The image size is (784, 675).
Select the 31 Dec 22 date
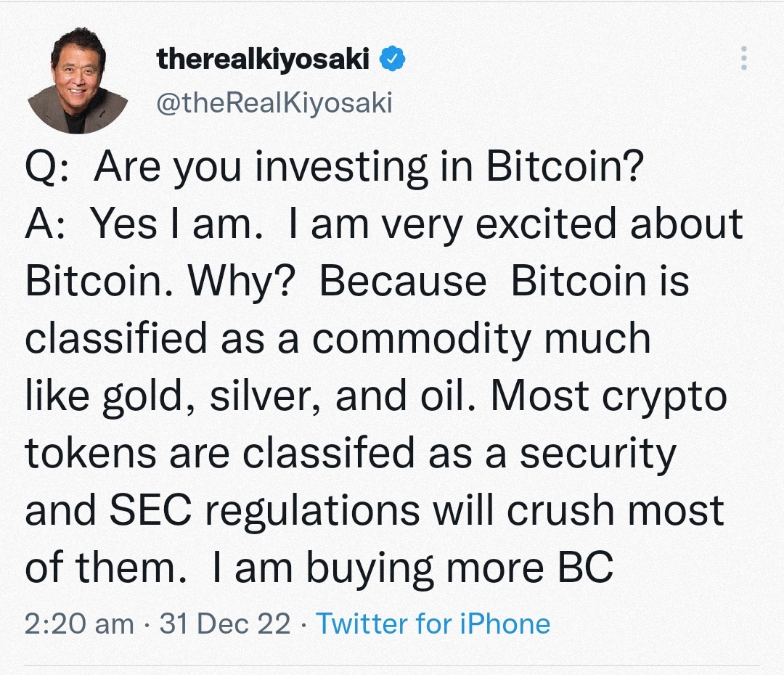pos(225,623)
